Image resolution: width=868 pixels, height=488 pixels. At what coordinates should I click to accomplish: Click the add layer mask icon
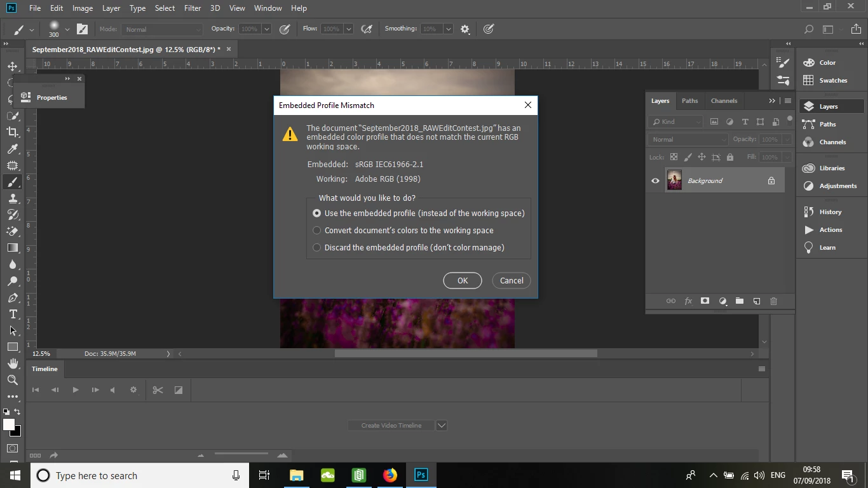click(705, 301)
